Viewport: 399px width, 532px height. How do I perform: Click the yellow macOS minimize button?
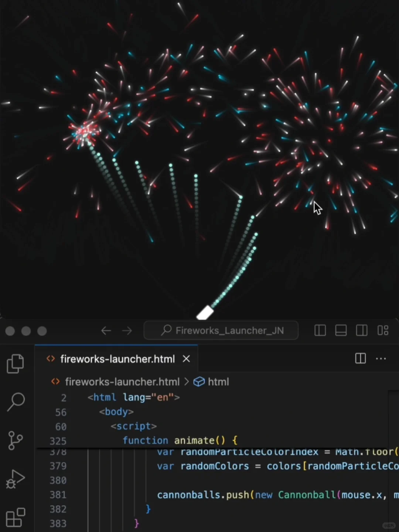tap(26, 331)
